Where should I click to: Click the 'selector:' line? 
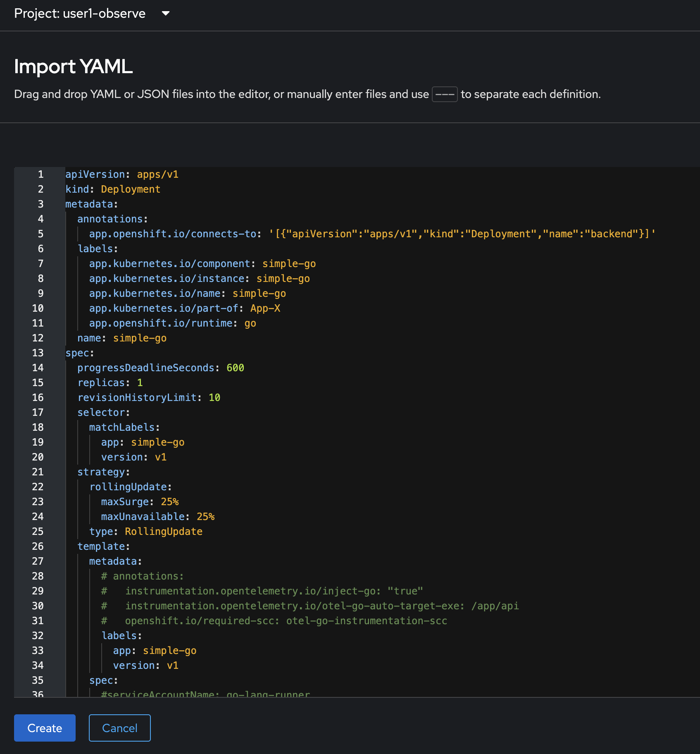click(104, 413)
